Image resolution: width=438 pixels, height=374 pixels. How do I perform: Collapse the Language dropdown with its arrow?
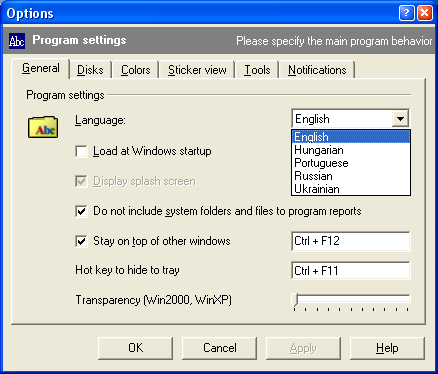[x=400, y=119]
